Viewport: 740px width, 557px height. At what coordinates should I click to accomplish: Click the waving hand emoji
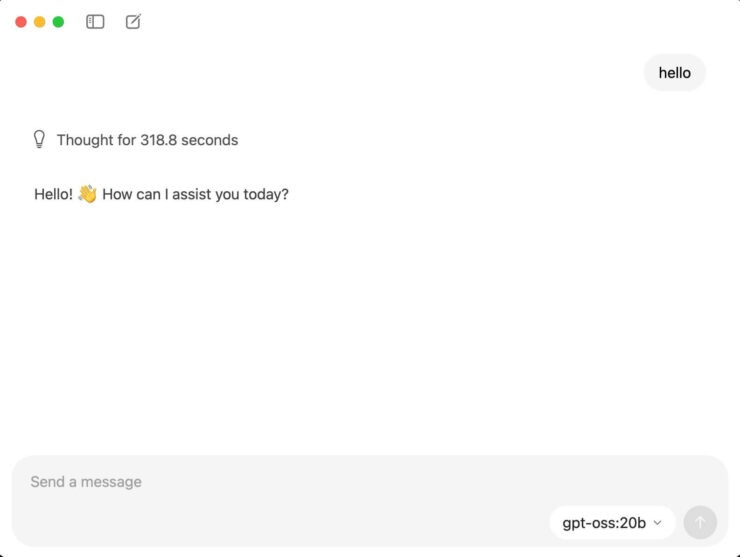87,194
